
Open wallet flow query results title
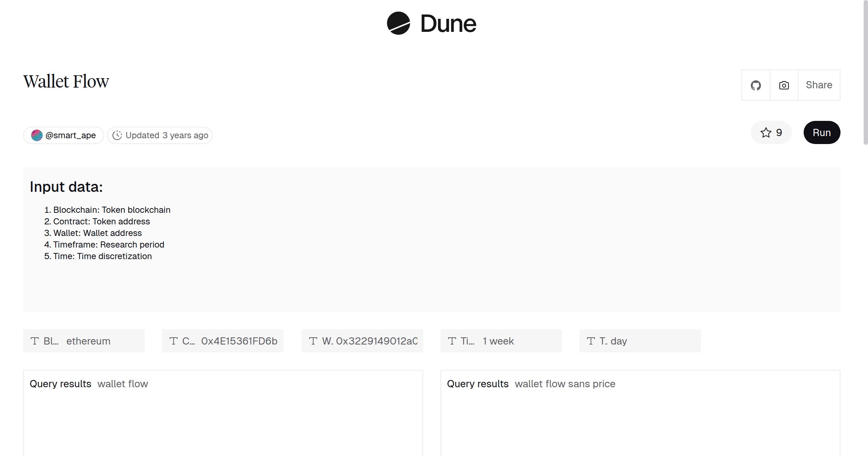point(123,384)
